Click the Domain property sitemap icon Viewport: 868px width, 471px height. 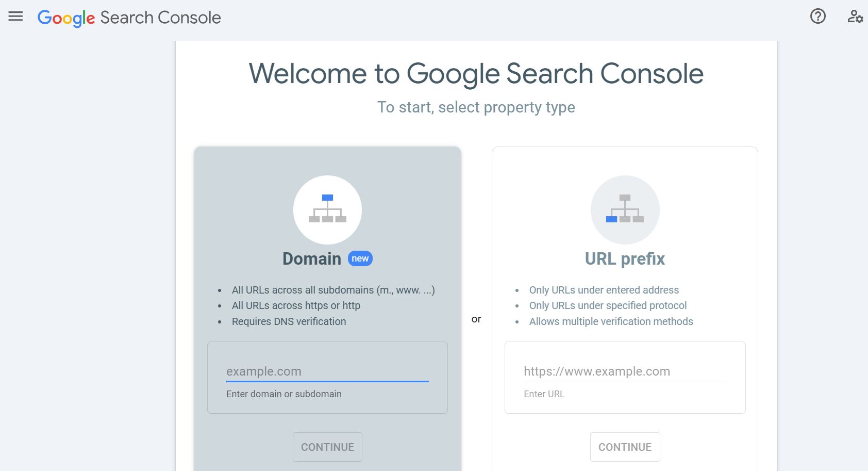click(327, 209)
